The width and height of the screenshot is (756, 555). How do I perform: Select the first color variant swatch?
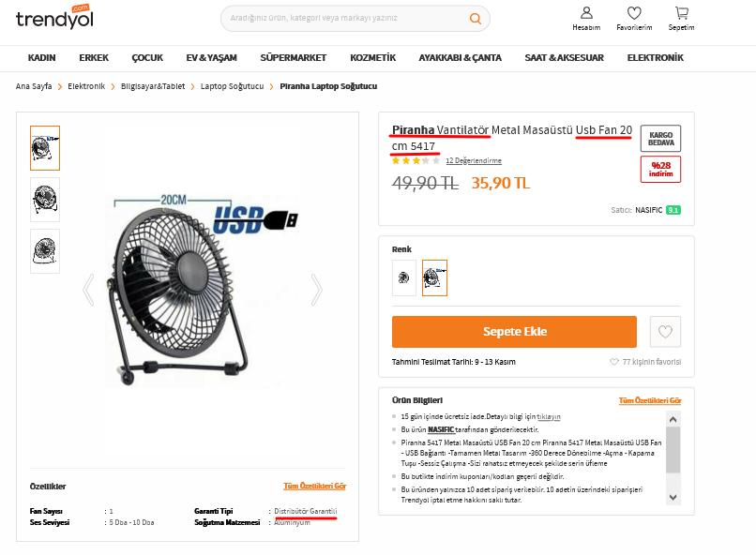point(404,278)
